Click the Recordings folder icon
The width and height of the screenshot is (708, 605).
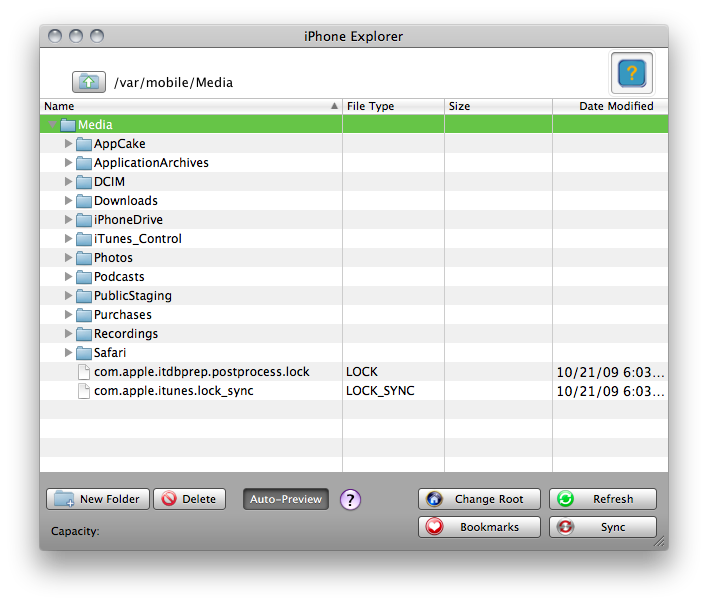(84, 334)
